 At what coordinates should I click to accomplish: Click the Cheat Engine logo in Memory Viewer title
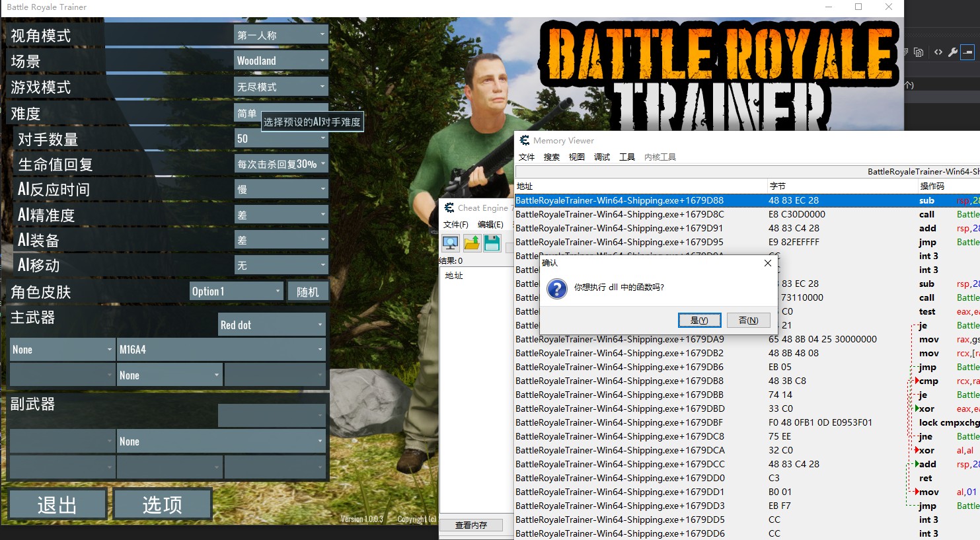(525, 140)
